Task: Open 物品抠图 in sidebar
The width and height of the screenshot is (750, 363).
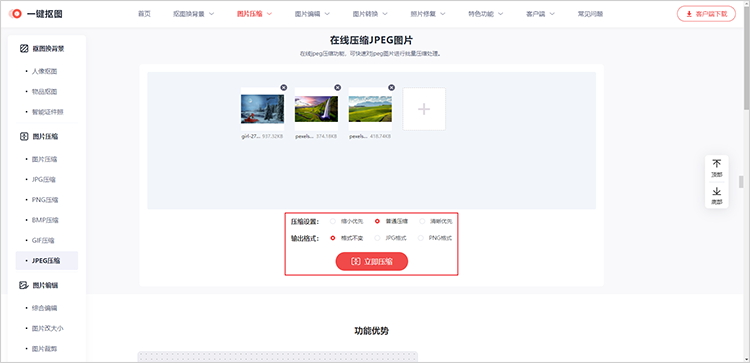Action: 44,91
